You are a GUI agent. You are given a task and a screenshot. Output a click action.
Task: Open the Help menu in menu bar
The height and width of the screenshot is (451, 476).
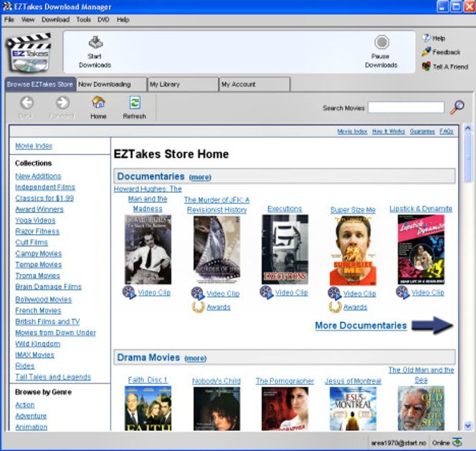[x=123, y=20]
